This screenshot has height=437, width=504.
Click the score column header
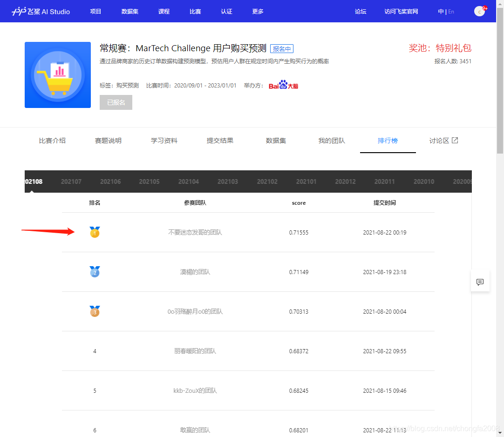299,203
